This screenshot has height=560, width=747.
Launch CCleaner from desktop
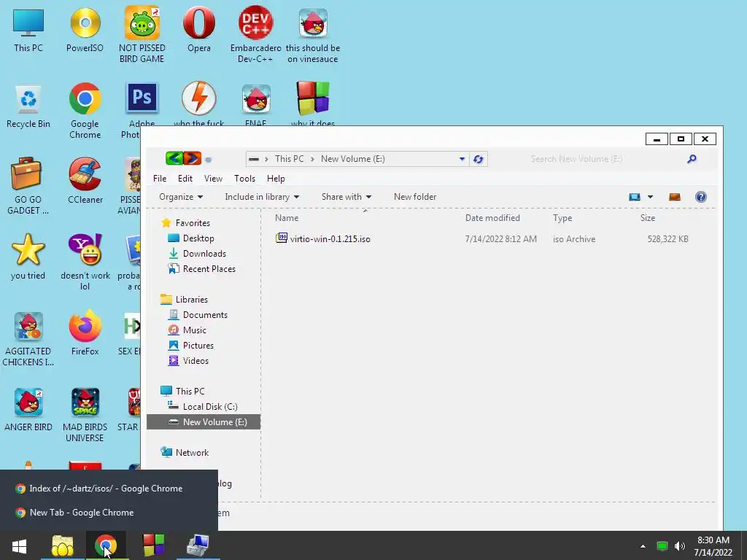[x=85, y=181]
